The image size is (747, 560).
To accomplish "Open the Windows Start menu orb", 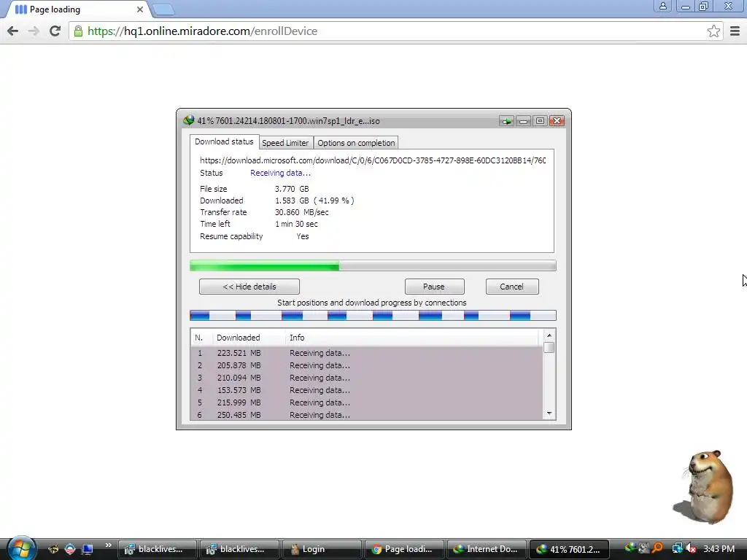I will (x=20, y=548).
